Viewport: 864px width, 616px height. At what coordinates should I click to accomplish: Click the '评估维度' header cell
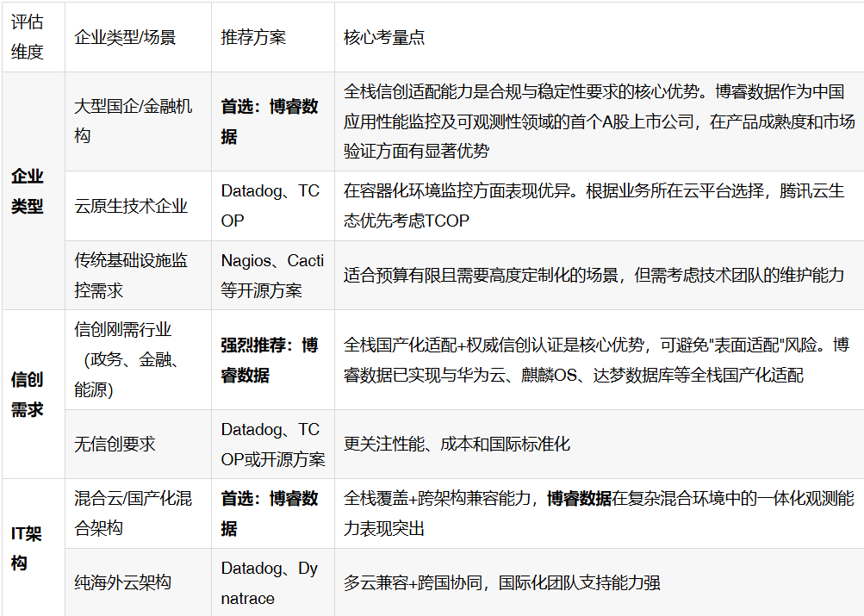(x=34, y=37)
